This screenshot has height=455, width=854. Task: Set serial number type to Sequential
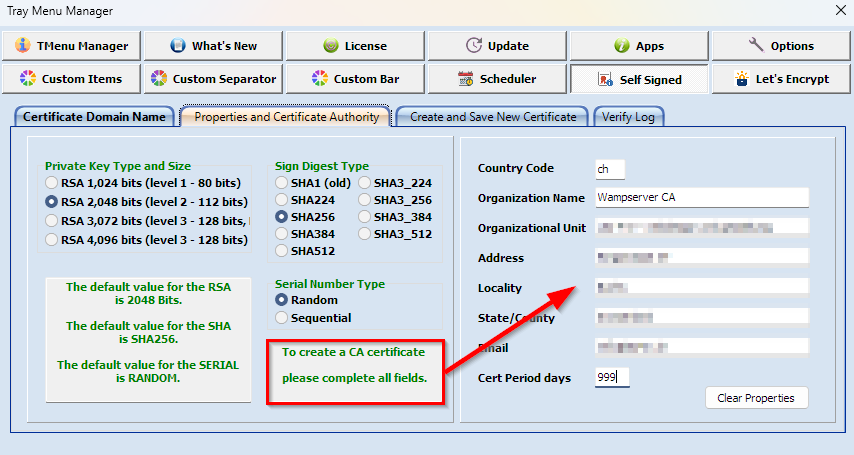(x=282, y=318)
